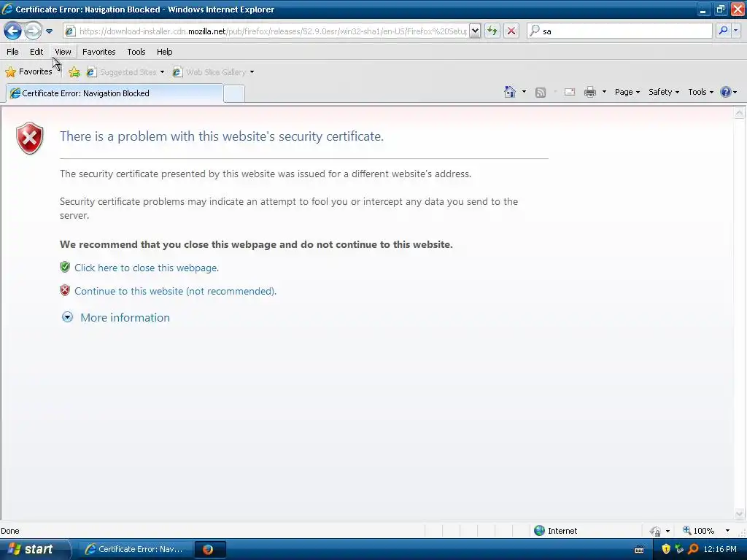Click the blue Help question mark icon
Screen dimensions: 747x560
tap(726, 92)
